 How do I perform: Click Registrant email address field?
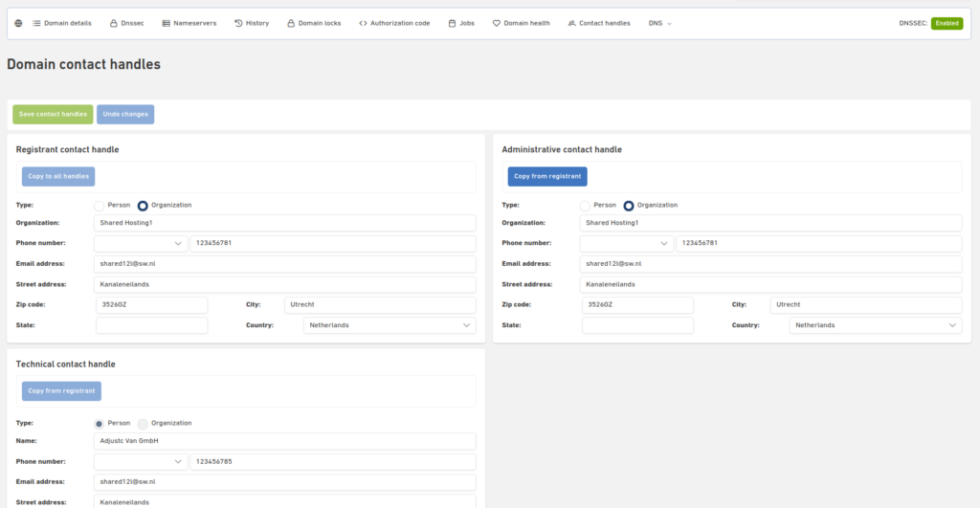[x=285, y=264]
